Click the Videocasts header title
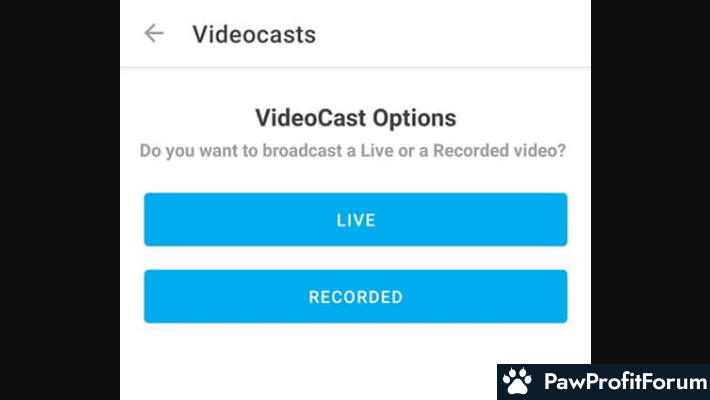The height and width of the screenshot is (400, 710). coord(254,34)
